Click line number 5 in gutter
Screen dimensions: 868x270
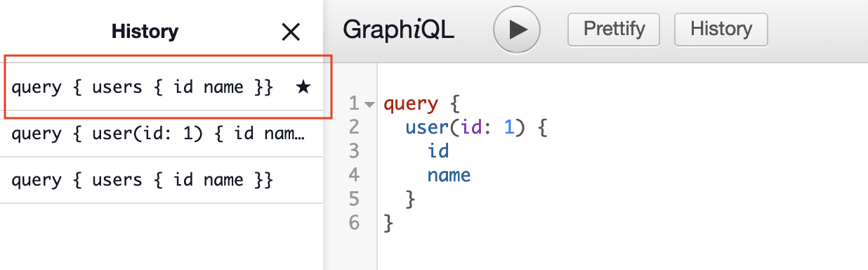354,199
